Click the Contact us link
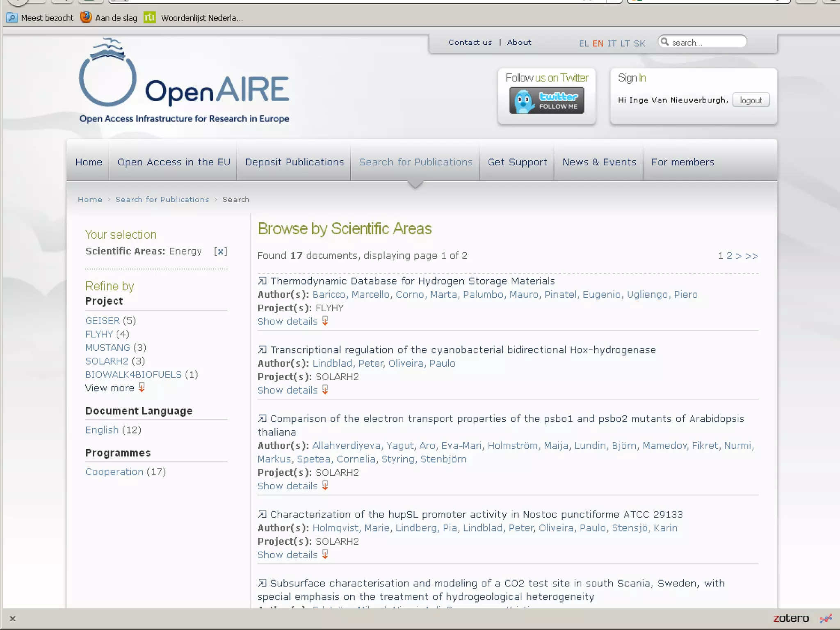The image size is (840, 630). point(470,42)
